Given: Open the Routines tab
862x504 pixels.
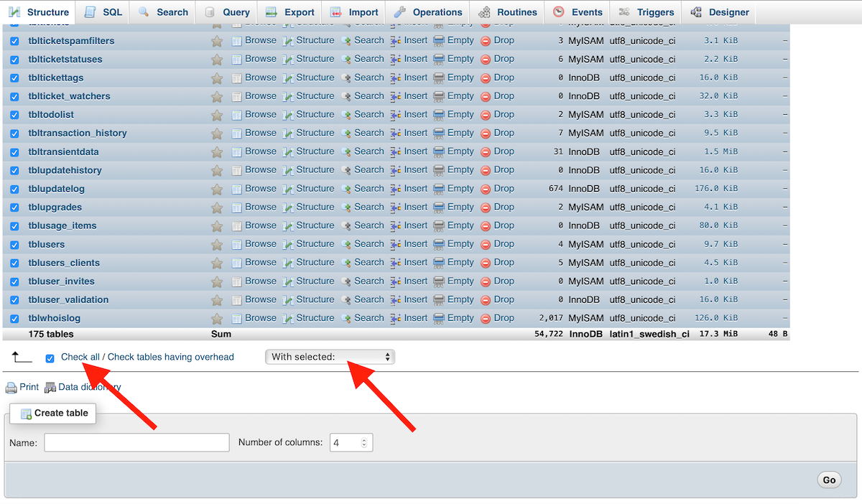Looking at the screenshot, I should (x=507, y=12).
